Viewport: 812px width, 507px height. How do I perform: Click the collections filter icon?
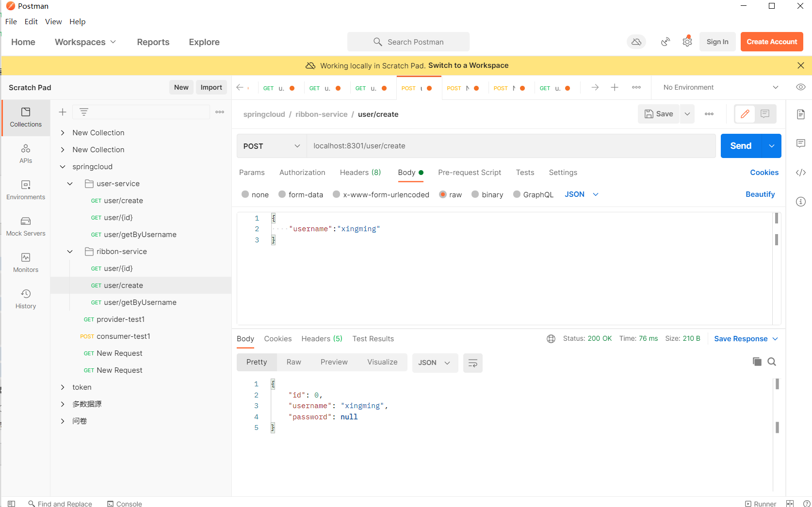tap(84, 112)
